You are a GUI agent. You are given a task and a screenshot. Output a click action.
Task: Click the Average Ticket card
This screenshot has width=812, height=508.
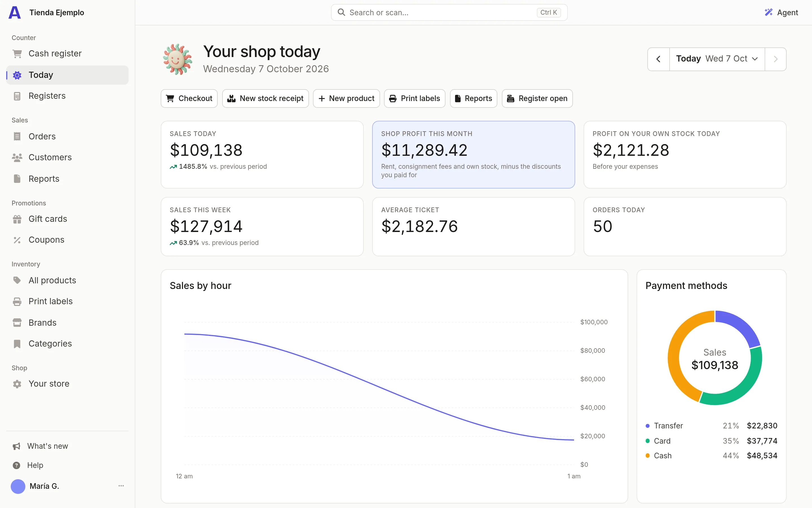point(473,226)
